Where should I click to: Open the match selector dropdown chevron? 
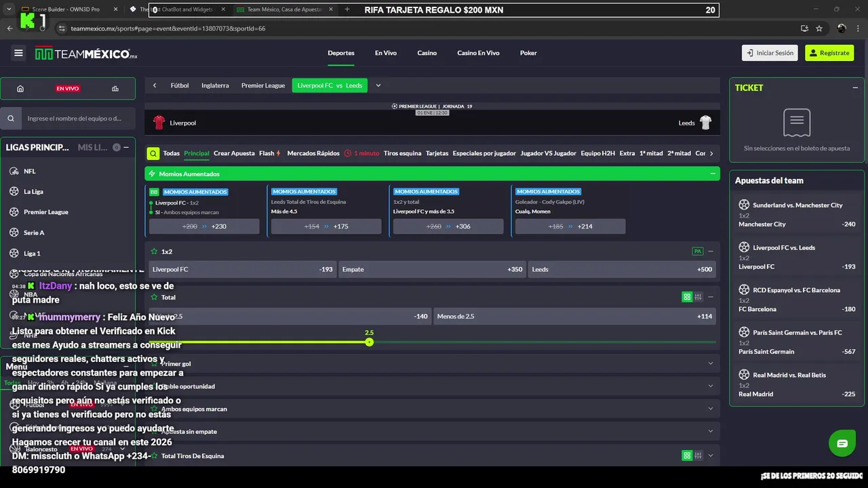378,85
